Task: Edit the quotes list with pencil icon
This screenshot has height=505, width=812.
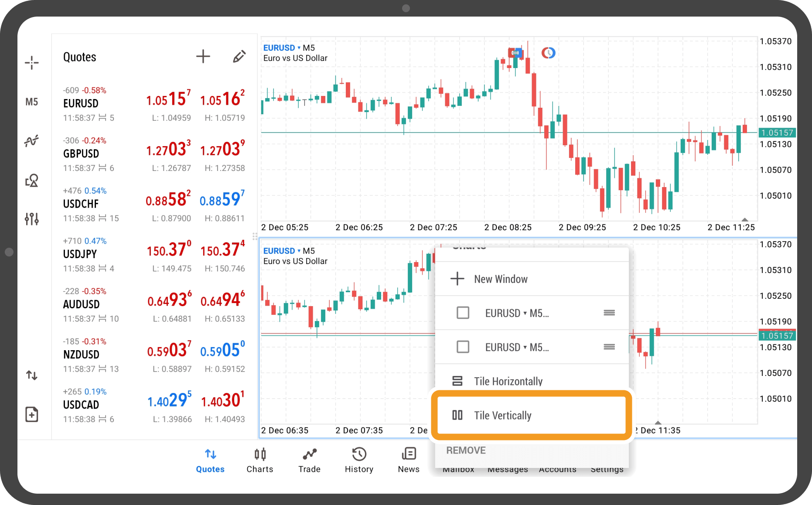Action: pos(239,56)
